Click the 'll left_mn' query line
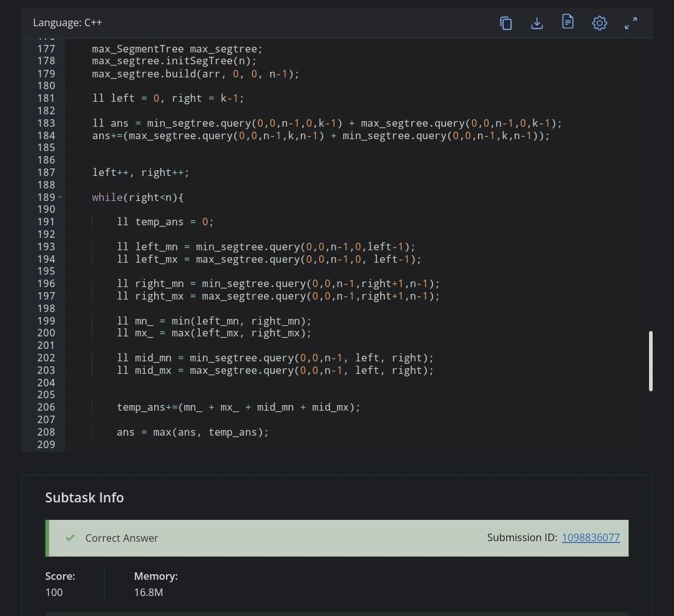 pyautogui.click(x=266, y=247)
